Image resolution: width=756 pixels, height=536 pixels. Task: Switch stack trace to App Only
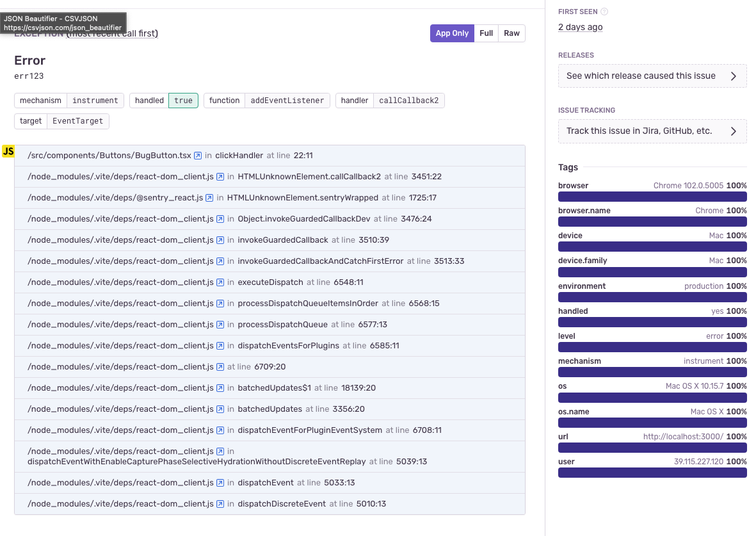coord(452,33)
